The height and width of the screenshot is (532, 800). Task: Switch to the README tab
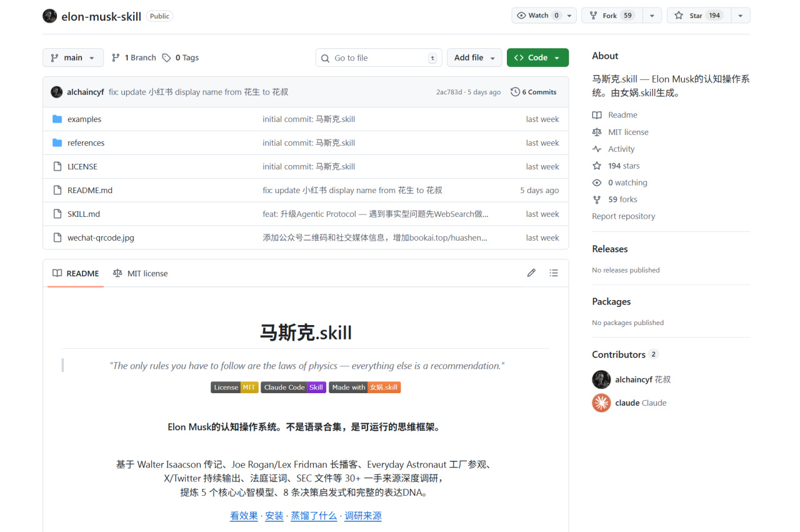pyautogui.click(x=76, y=273)
